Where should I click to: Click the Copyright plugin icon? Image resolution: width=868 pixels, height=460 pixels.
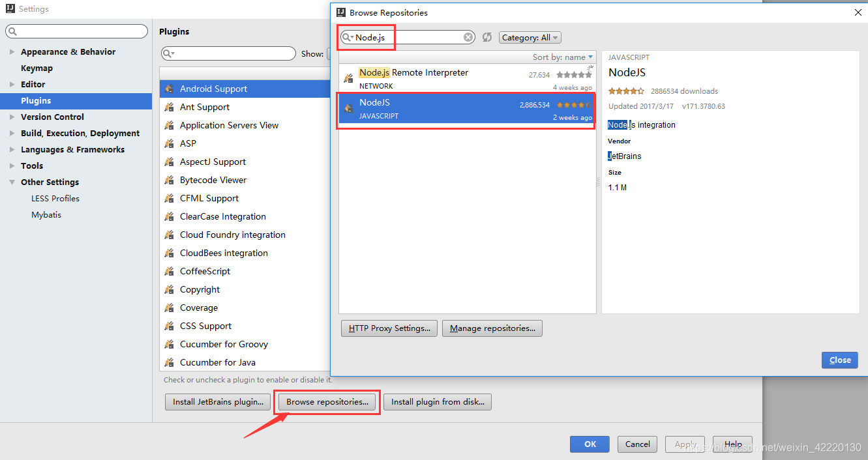click(170, 289)
